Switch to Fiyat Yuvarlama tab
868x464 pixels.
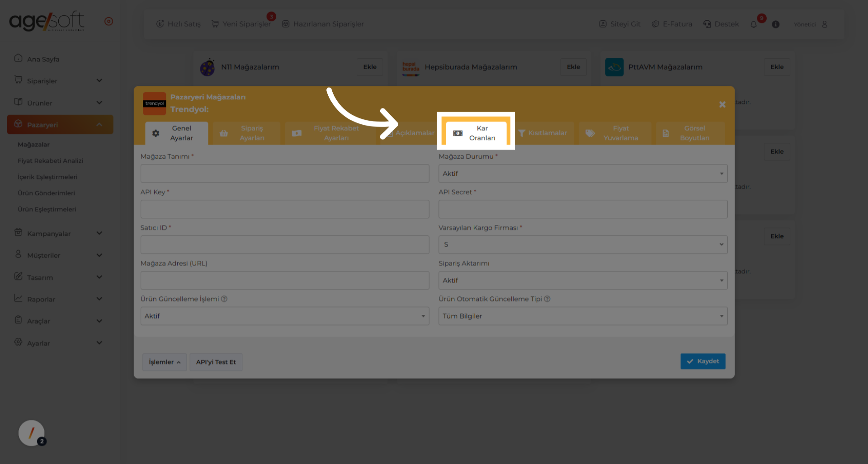pos(615,133)
